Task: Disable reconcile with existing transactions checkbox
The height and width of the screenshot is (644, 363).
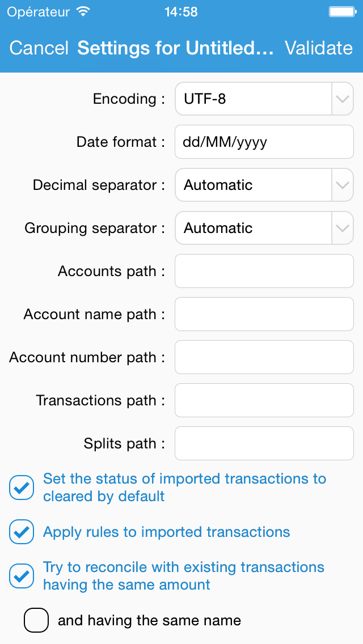Action: 22,576
